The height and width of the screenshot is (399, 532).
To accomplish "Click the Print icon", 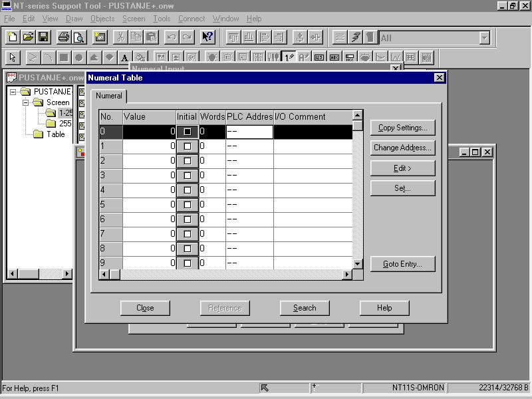I will click(x=63, y=37).
